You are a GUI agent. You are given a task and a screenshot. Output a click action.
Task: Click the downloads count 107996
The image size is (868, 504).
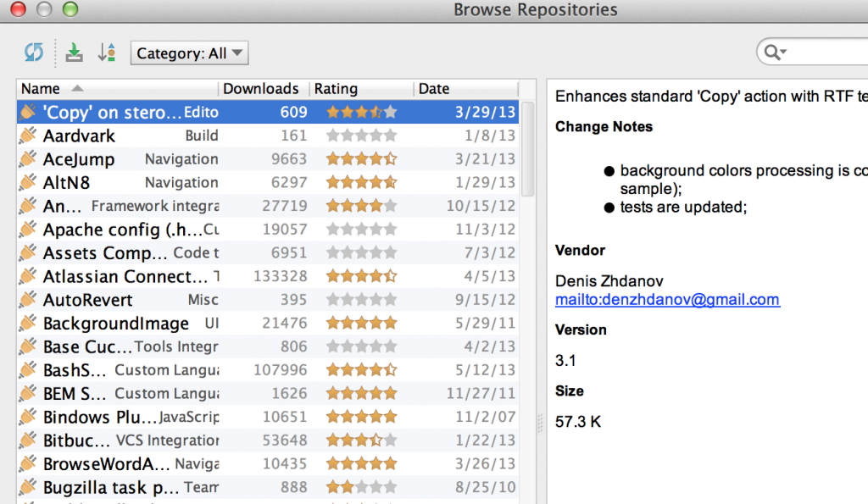pos(280,369)
